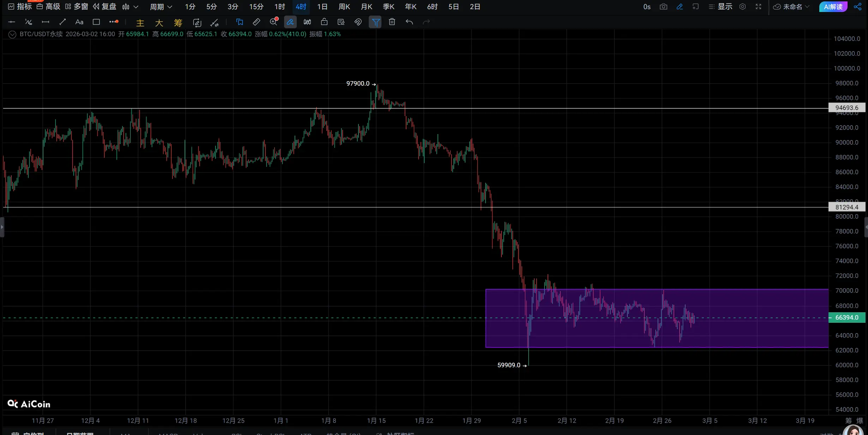
Task: Click the trash delete drawings icon
Action: coord(392,22)
